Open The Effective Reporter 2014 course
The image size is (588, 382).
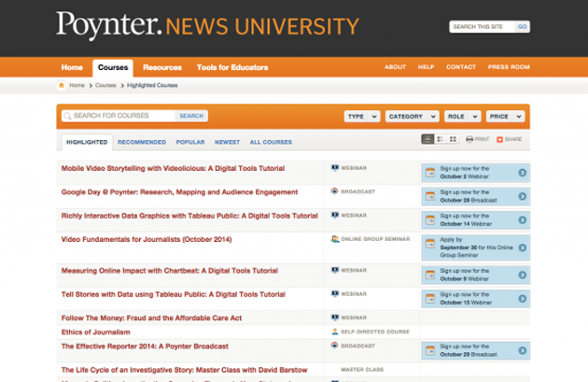(x=145, y=347)
